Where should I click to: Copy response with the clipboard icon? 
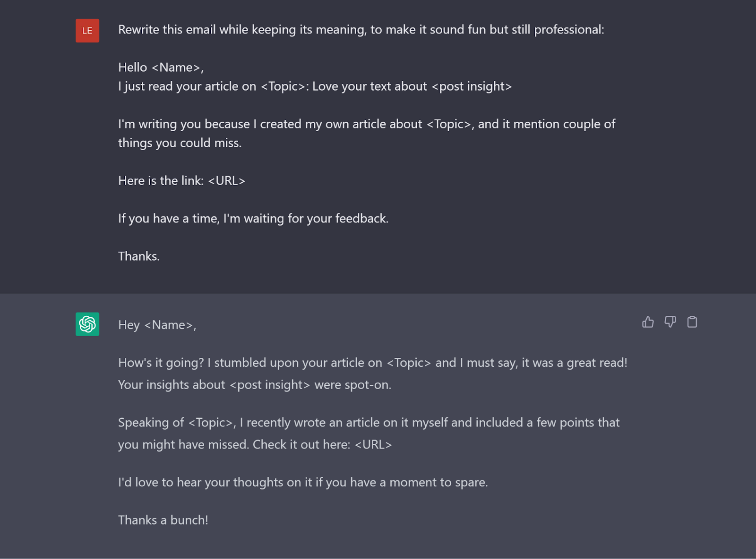(x=692, y=322)
